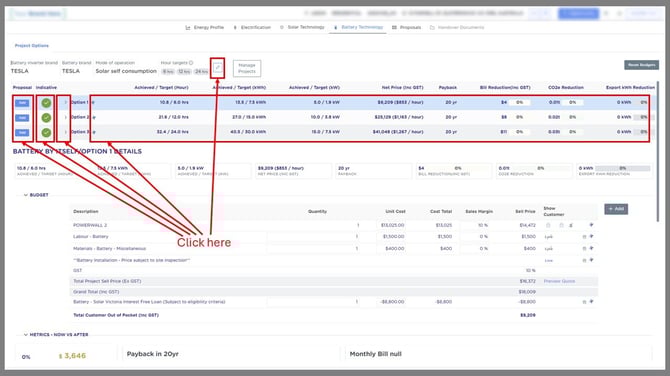670x376 pixels.
Task: Click the Energy Profile chart icon
Action: [x=188, y=27]
